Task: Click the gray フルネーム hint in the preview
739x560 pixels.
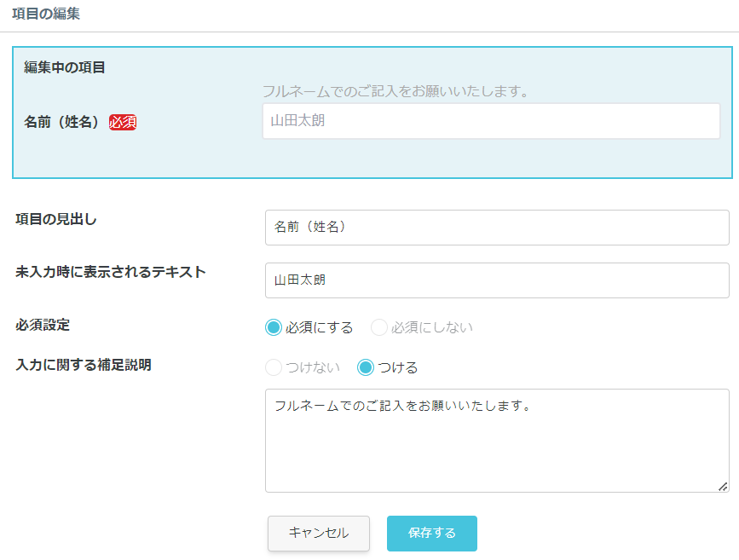Action: click(395, 91)
